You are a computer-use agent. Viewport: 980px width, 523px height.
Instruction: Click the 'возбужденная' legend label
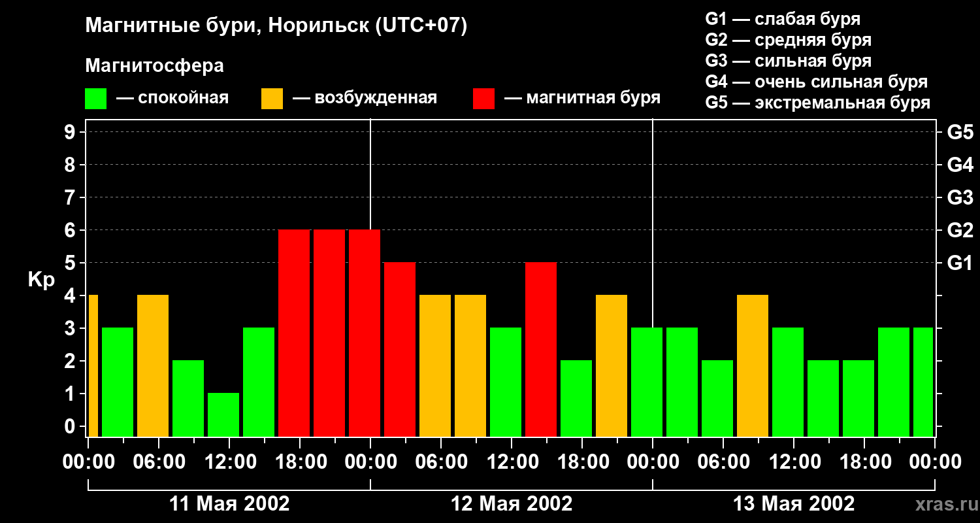coord(376,99)
